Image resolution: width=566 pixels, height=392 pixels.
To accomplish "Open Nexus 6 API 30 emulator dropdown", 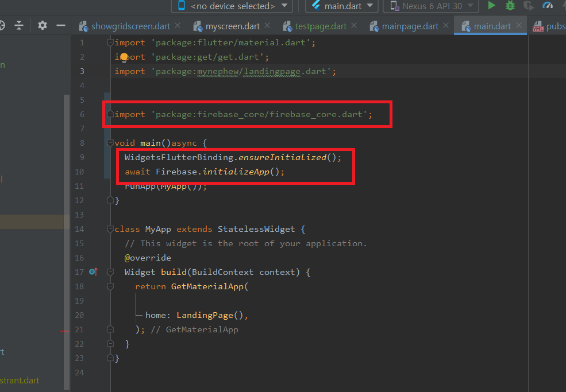I will (431, 6).
